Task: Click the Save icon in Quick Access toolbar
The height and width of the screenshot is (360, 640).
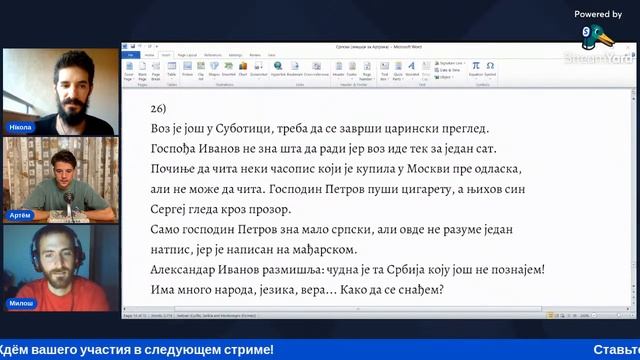Action: coord(133,47)
